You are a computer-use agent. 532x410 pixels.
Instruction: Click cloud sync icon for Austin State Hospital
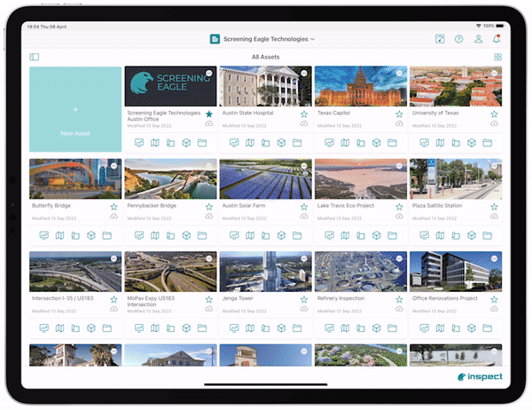[304, 123]
